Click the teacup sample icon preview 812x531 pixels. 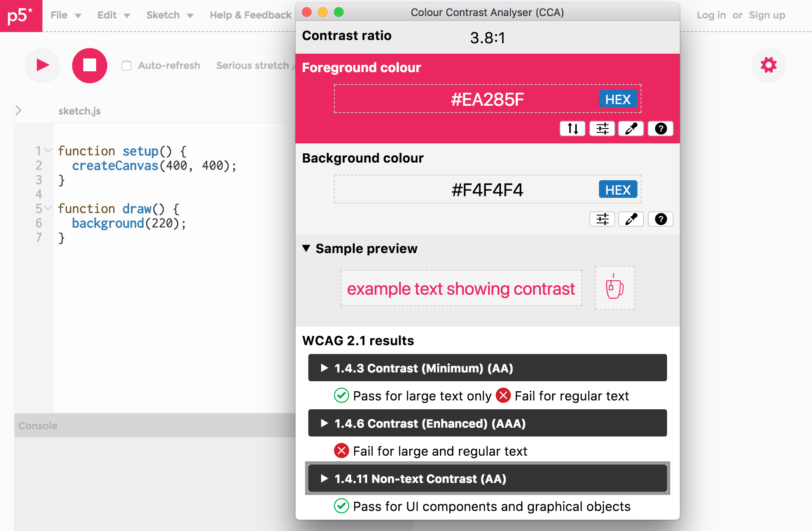[615, 288]
